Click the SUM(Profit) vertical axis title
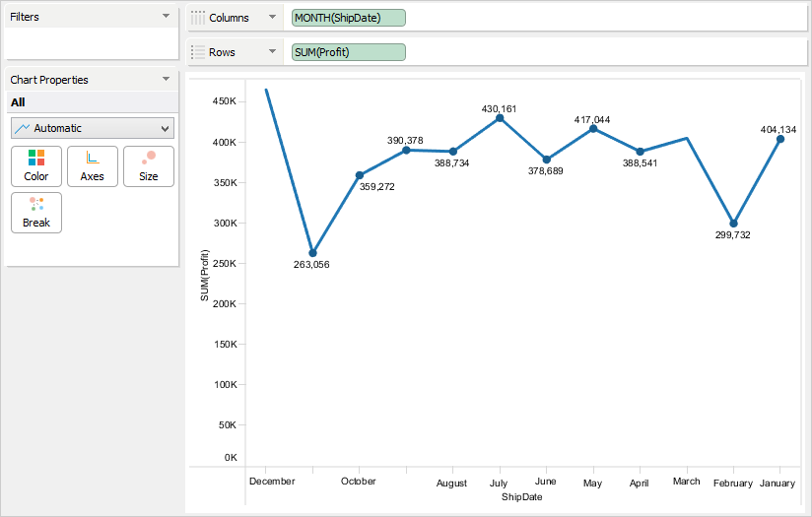Viewport: 812px width, 517px height. pyautogui.click(x=205, y=281)
